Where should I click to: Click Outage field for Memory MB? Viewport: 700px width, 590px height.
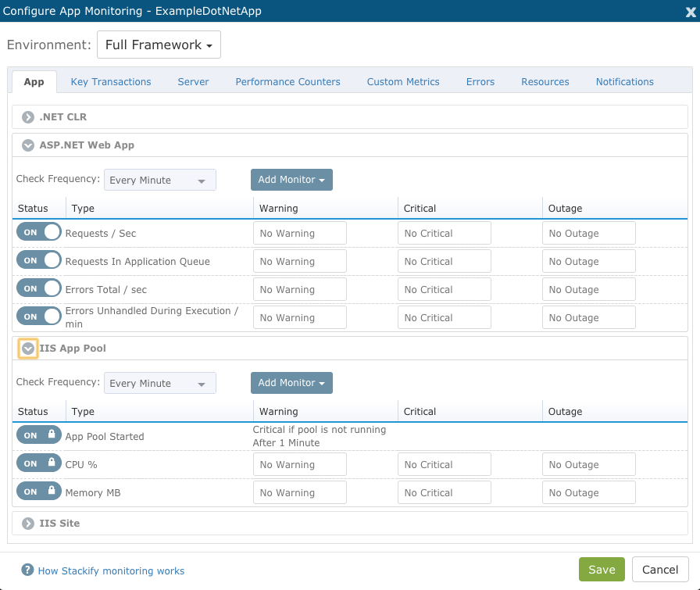[589, 492]
